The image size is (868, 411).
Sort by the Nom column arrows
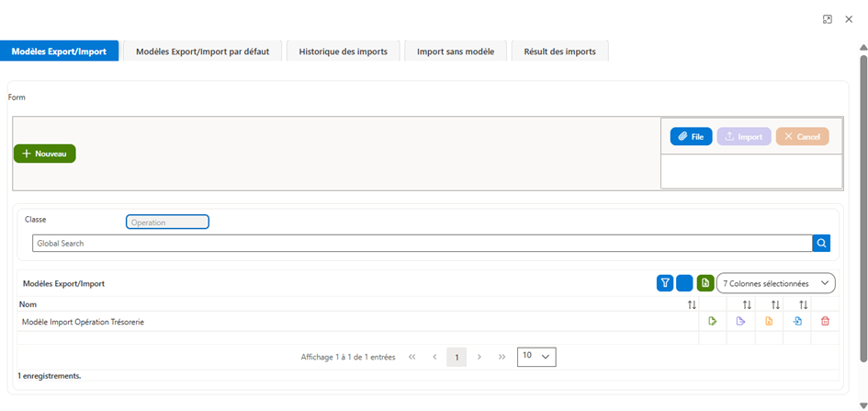tap(692, 304)
